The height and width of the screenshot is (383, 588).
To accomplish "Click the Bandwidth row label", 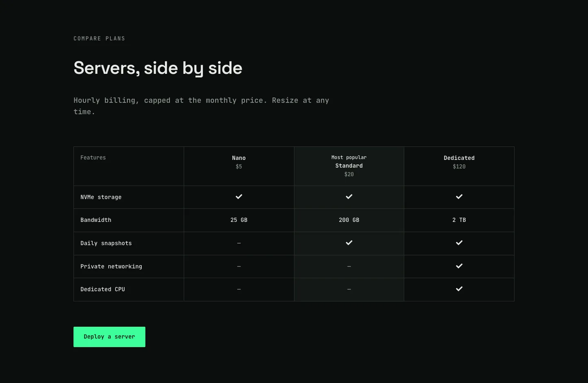I will coord(96,220).
